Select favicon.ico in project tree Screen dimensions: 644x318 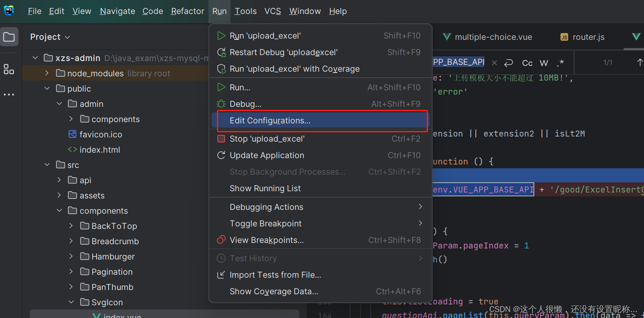pos(101,134)
